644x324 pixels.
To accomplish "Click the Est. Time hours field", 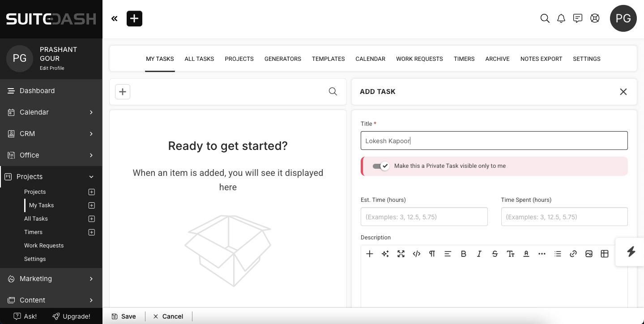I will (424, 217).
